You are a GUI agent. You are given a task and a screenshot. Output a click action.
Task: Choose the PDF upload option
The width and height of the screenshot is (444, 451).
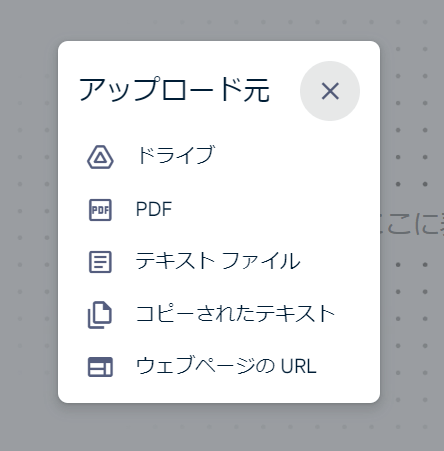(x=219, y=210)
